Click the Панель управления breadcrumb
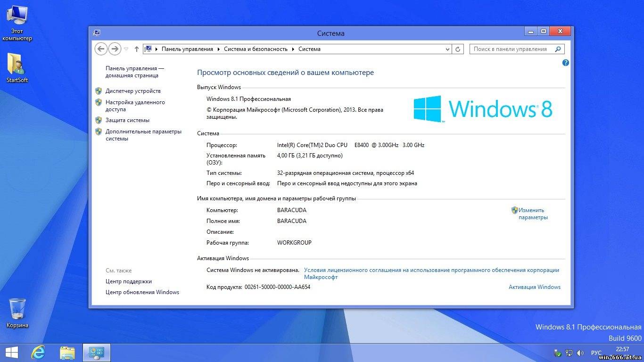This screenshot has height=362, width=644. click(187, 49)
